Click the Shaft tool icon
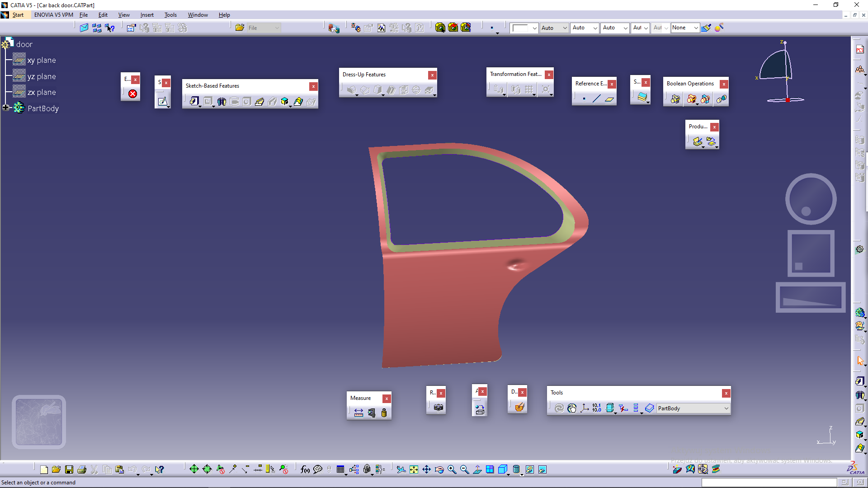 tap(222, 101)
